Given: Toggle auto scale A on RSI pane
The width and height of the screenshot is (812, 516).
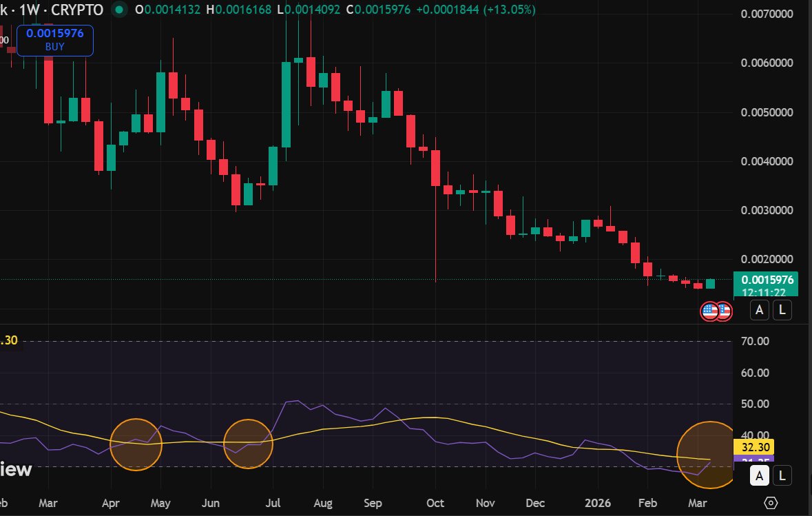Looking at the screenshot, I should [759, 475].
